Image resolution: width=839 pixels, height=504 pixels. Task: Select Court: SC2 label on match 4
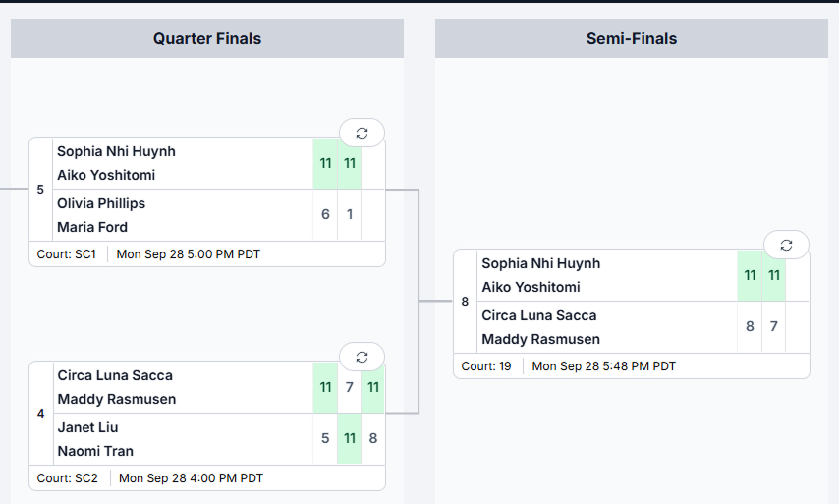pyautogui.click(x=68, y=478)
